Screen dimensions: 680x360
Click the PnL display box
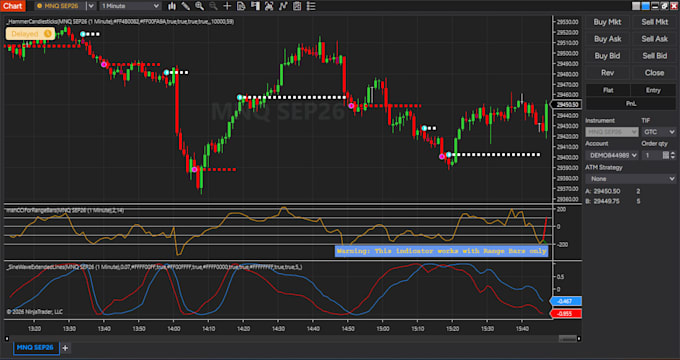[631, 104]
